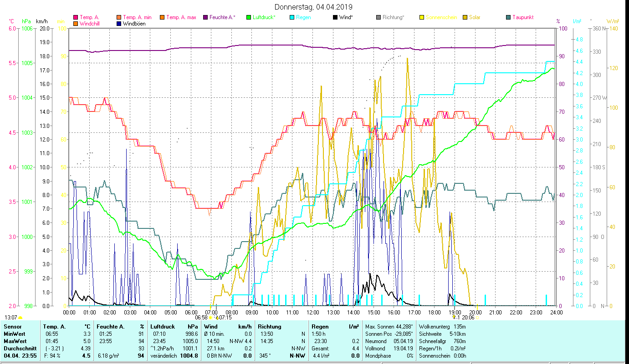Click the veränderlich pressure trend text

(x=164, y=356)
